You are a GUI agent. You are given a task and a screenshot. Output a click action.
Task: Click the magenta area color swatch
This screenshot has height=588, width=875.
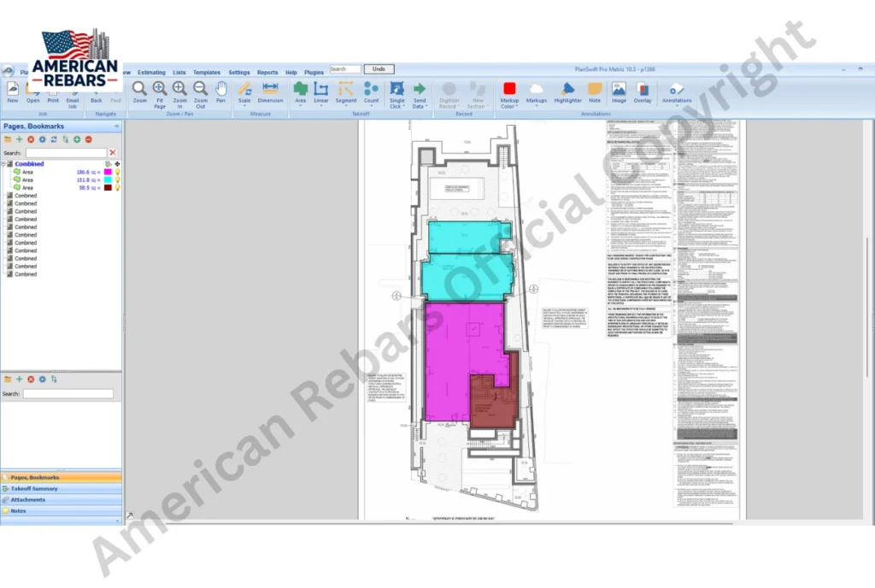pyautogui.click(x=109, y=172)
